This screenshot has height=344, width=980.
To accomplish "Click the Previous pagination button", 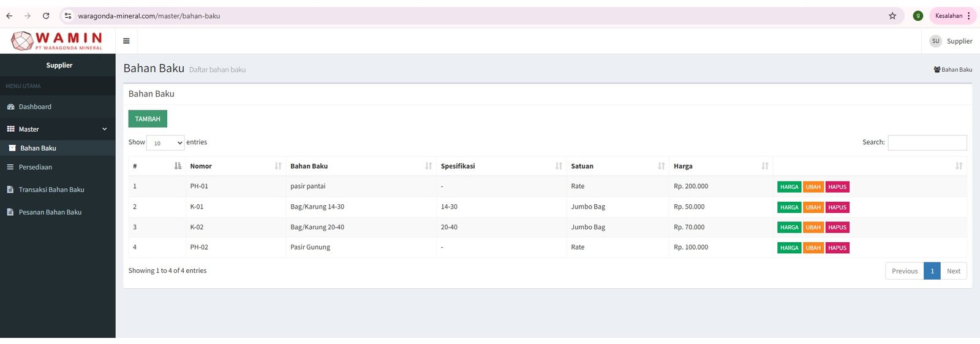I will click(x=905, y=271).
